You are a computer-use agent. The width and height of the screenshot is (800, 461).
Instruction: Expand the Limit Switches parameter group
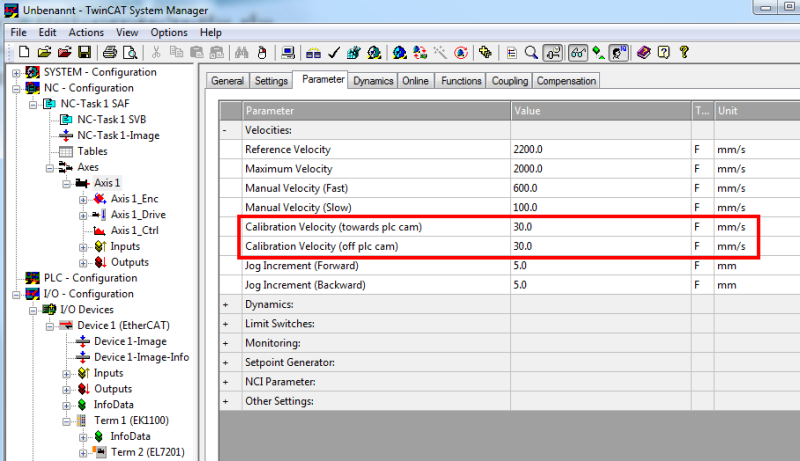(x=226, y=324)
